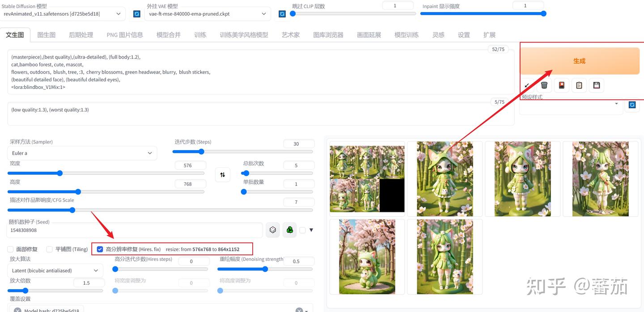Randomize the seed with dice icon
This screenshot has width=644, height=312.
coord(273,230)
